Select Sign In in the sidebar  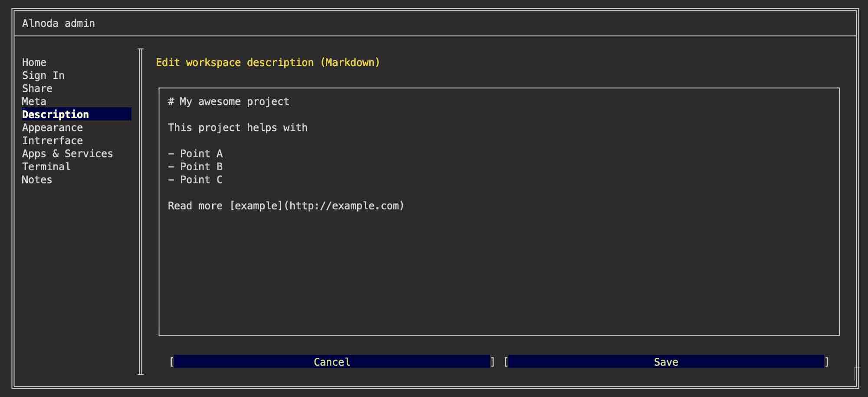click(43, 76)
